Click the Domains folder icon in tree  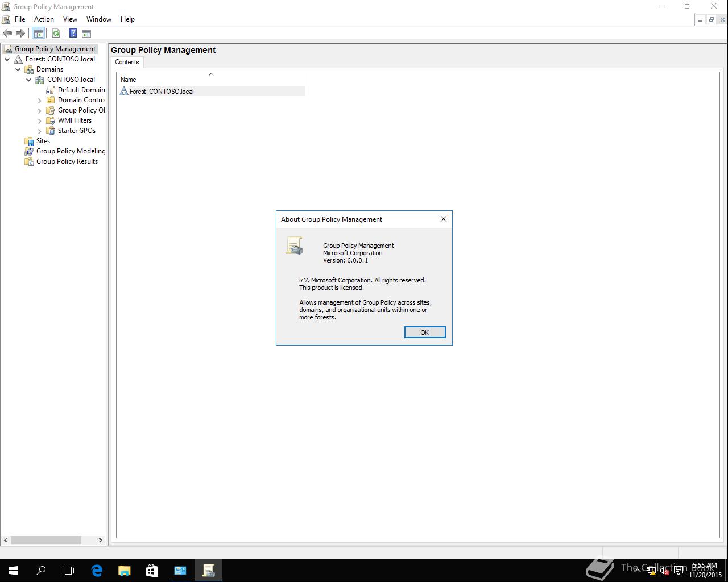[29, 69]
